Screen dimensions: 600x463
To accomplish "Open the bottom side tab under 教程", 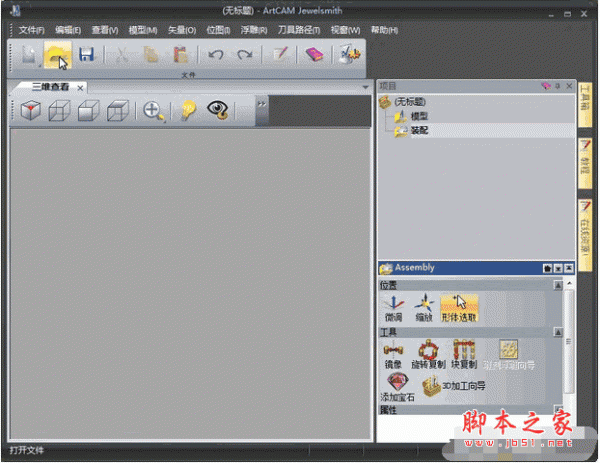I will pos(585,235).
